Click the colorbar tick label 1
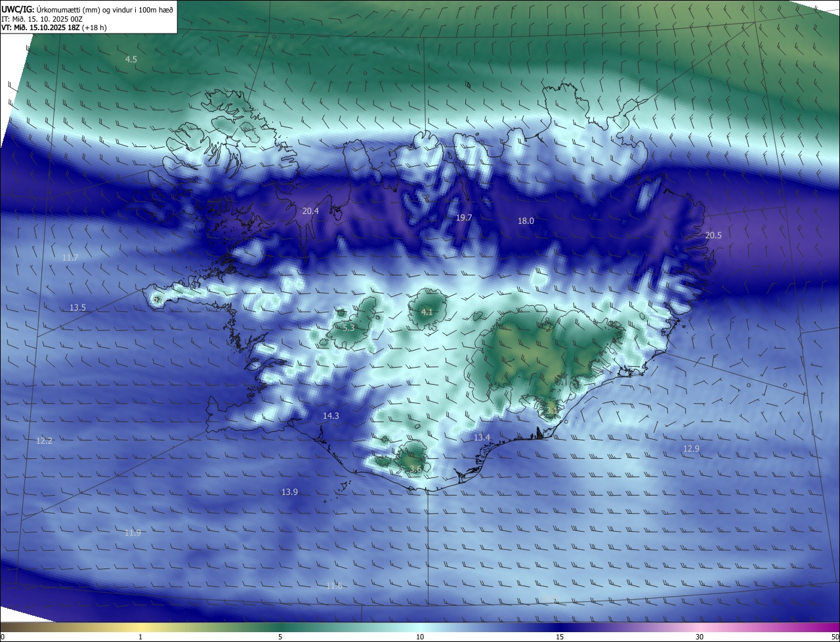The width and height of the screenshot is (840, 642). click(x=140, y=637)
